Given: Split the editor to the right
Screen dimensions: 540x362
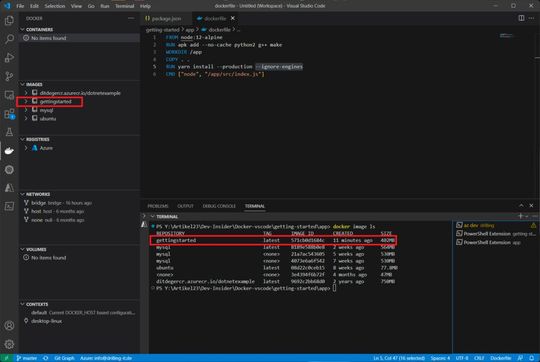Looking at the screenshot, I should pos(521,18).
